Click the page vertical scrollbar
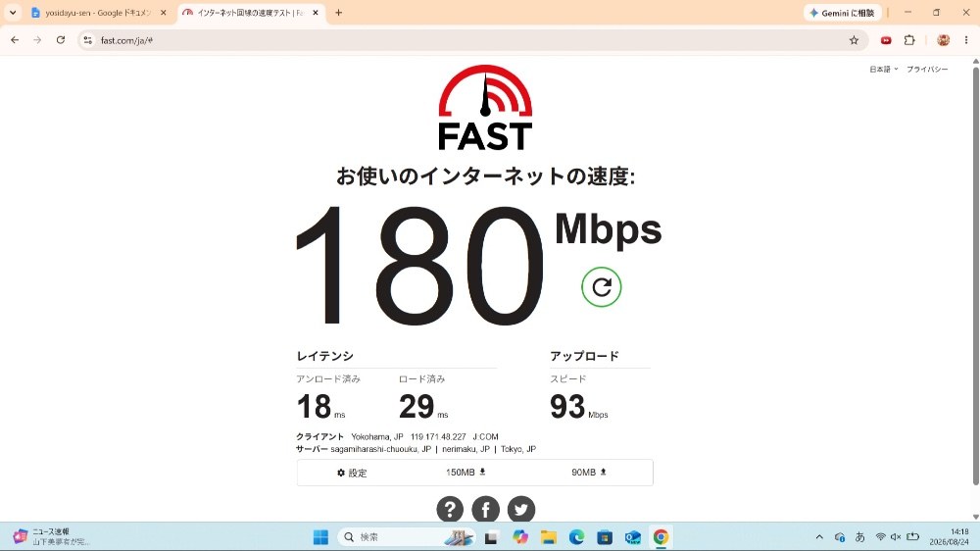This screenshot has height=551, width=980. [x=976, y=275]
